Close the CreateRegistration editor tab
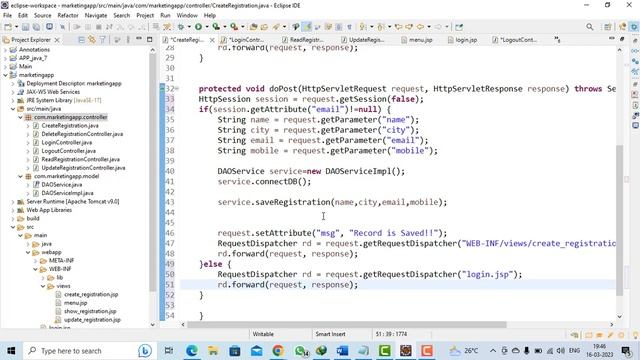 [x=212, y=40]
